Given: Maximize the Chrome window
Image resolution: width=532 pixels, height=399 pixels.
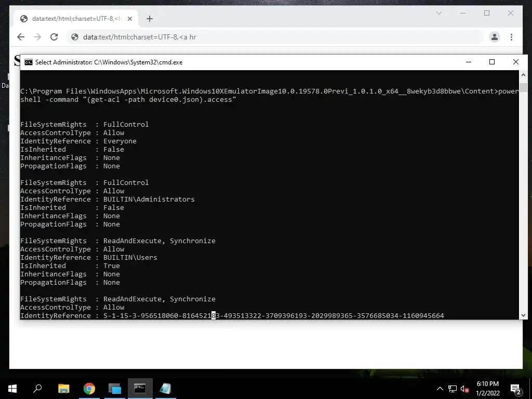Looking at the screenshot, I should (486, 13).
